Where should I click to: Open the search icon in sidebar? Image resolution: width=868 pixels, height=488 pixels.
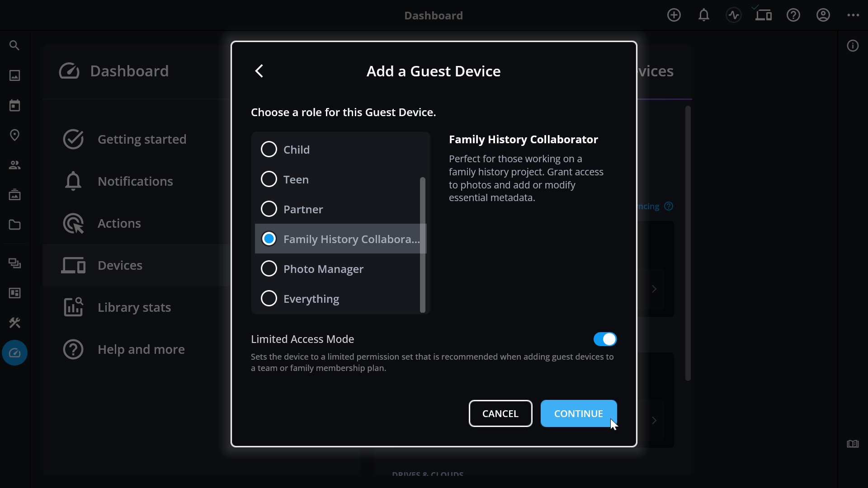click(x=14, y=46)
